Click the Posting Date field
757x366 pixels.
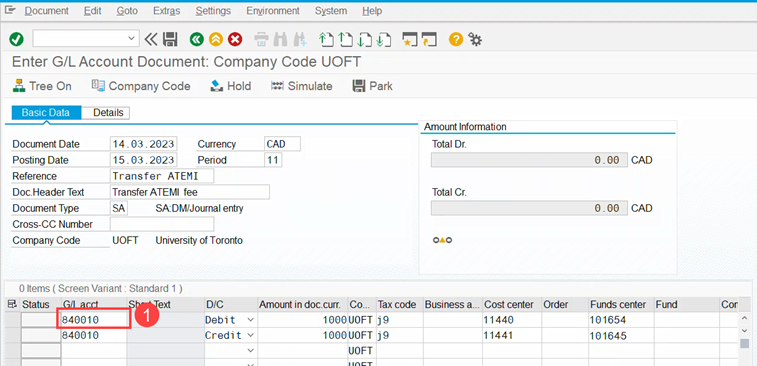point(143,160)
